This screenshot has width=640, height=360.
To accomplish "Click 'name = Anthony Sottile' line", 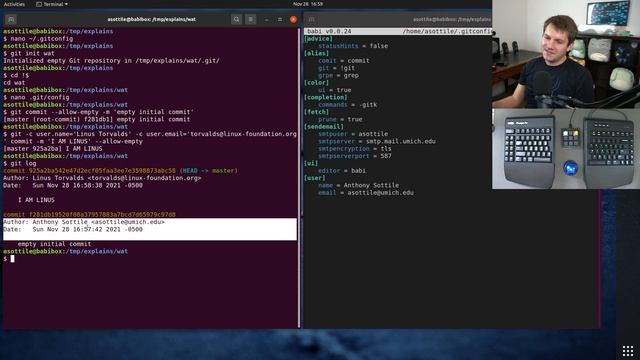I will point(358,185).
